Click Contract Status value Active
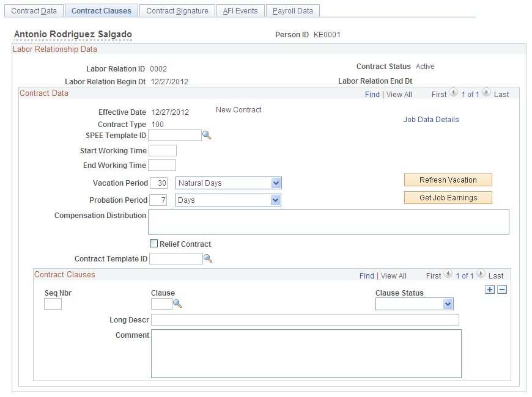Viewport: 532px width, 397px height. point(425,67)
